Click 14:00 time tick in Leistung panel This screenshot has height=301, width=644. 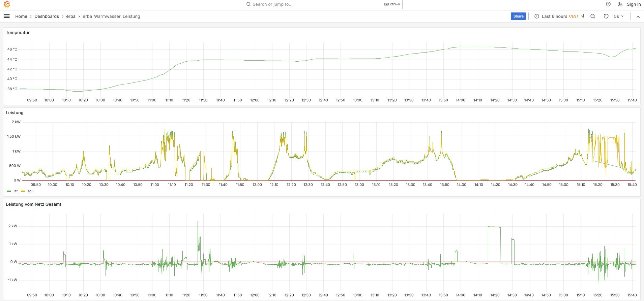click(x=462, y=185)
